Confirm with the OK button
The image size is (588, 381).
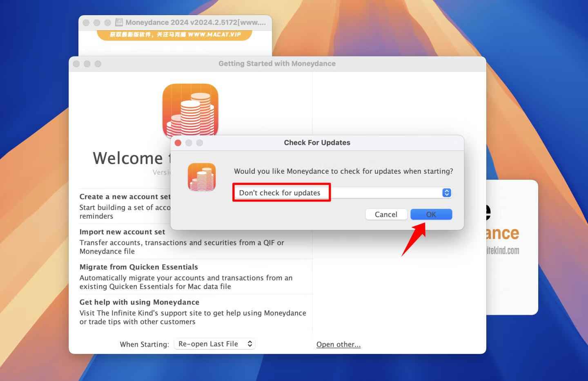click(x=431, y=214)
